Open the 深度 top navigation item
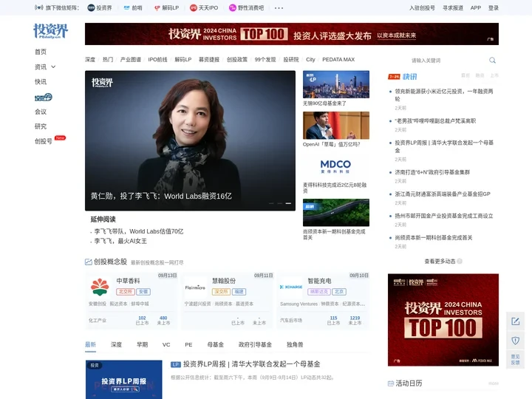This screenshot has width=532, height=399. pyautogui.click(x=90, y=60)
